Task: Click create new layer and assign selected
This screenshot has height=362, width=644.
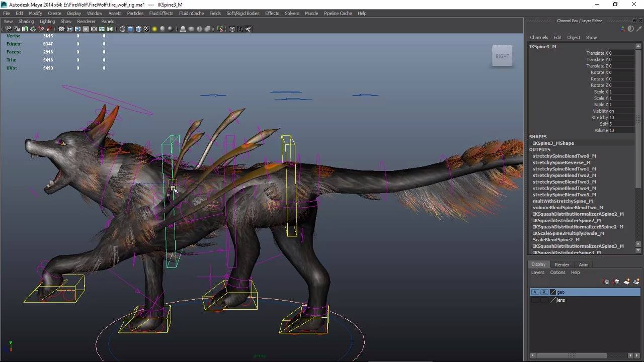Action: tap(636, 282)
